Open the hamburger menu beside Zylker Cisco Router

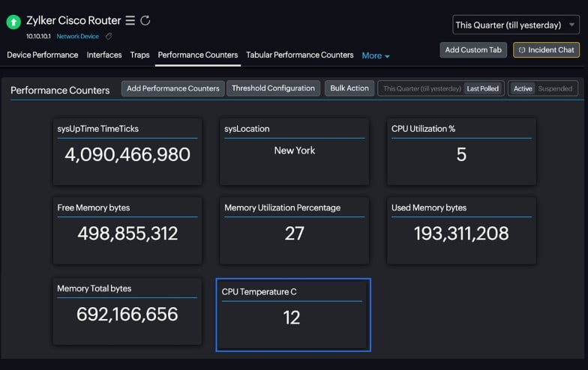130,20
